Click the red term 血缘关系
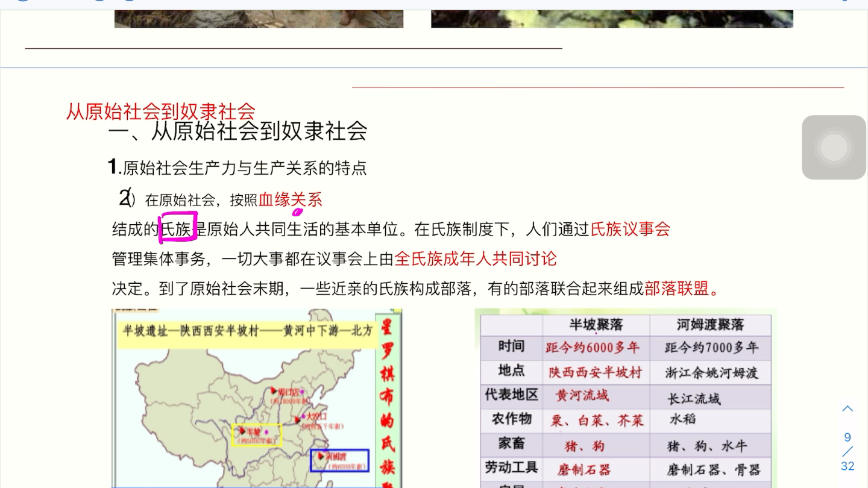 291,200
